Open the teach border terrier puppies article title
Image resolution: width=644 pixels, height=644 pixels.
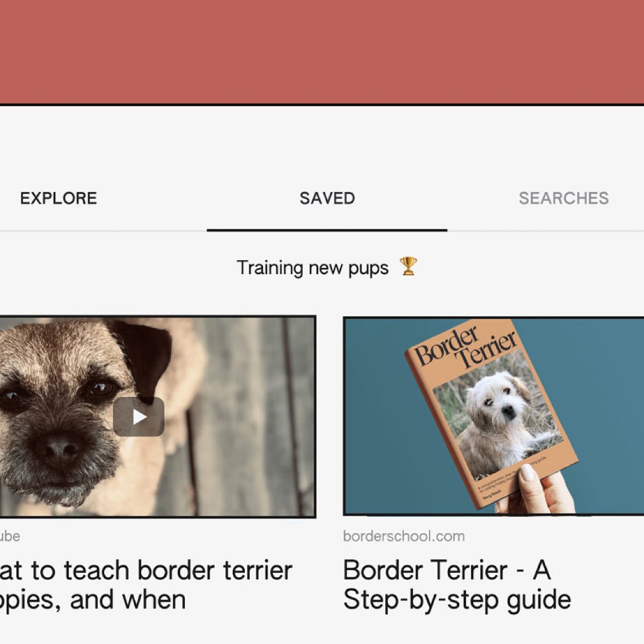click(146, 585)
